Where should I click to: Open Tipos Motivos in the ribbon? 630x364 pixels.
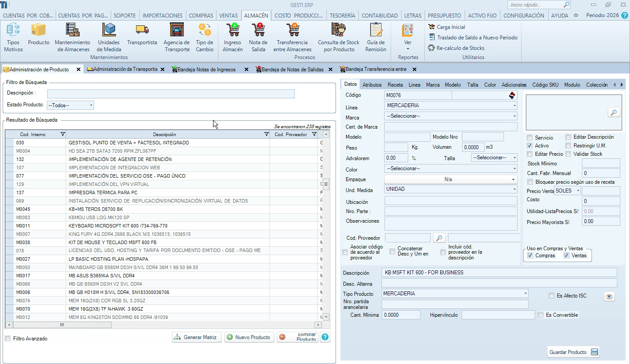[13, 37]
